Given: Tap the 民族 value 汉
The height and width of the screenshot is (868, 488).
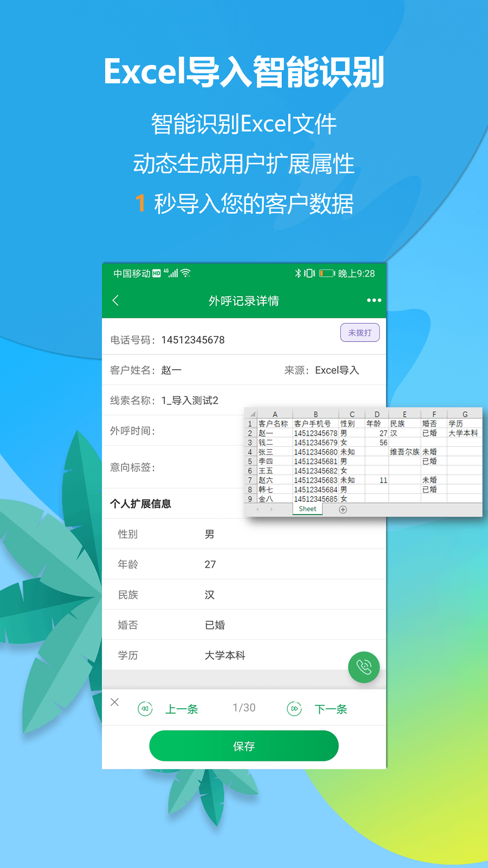Looking at the screenshot, I should [x=210, y=595].
